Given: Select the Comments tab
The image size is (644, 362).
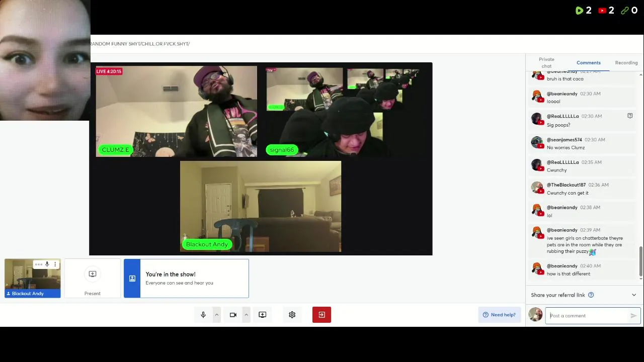Looking at the screenshot, I should tap(589, 63).
